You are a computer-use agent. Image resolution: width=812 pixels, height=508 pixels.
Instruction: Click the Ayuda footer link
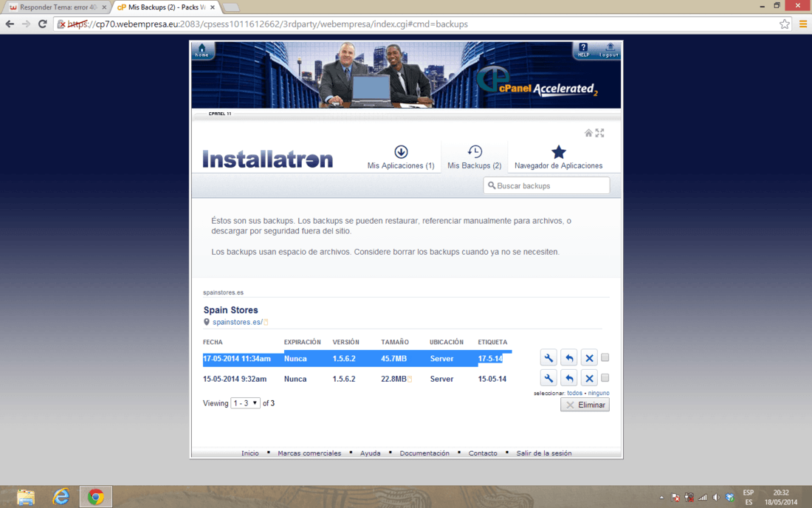[371, 453]
